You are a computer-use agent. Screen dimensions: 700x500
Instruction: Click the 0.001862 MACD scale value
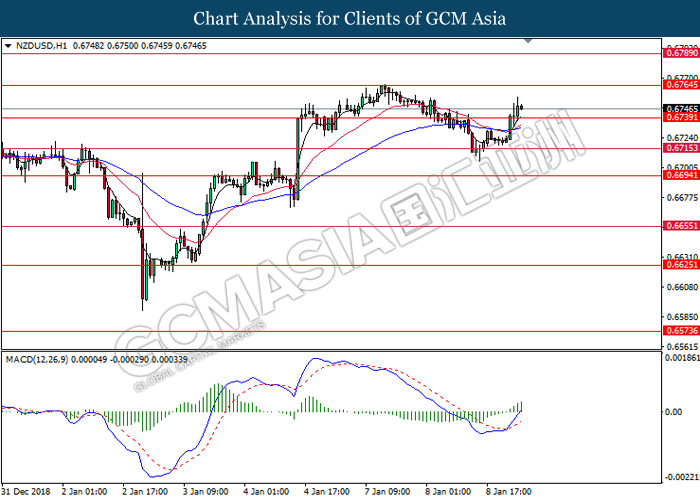[680, 357]
